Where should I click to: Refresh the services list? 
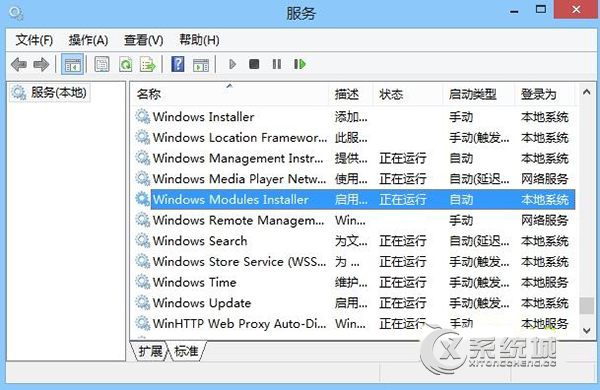pyautogui.click(x=125, y=64)
